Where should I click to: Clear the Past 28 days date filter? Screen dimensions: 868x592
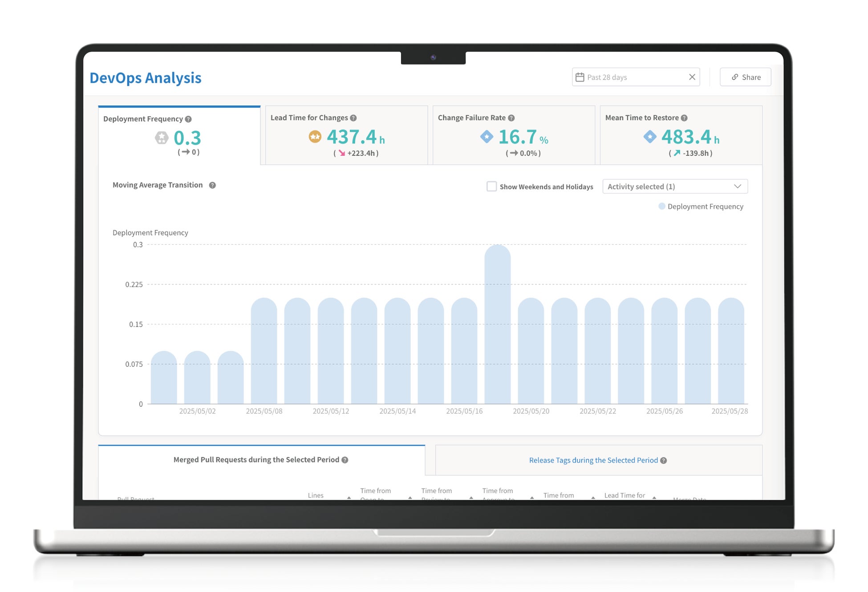coord(692,77)
